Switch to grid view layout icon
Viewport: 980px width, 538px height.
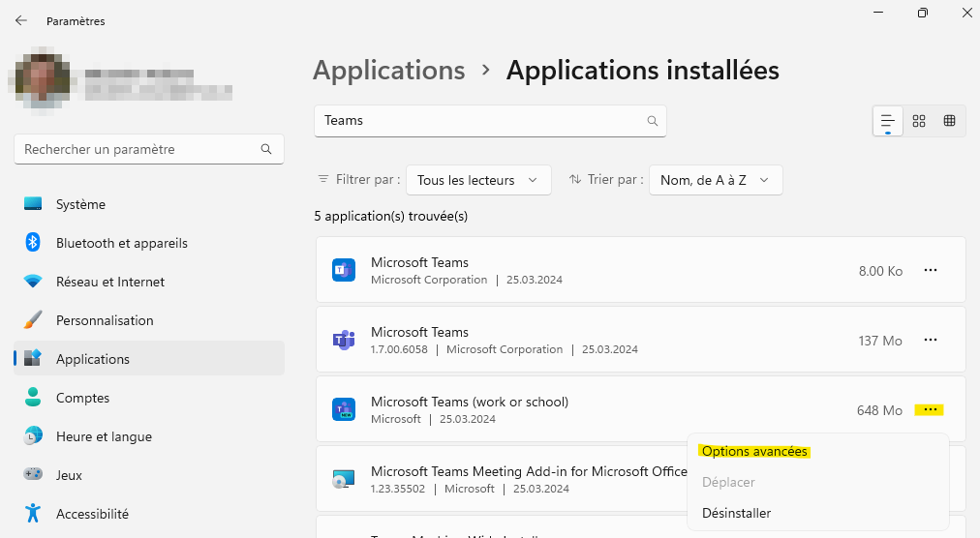pos(919,121)
